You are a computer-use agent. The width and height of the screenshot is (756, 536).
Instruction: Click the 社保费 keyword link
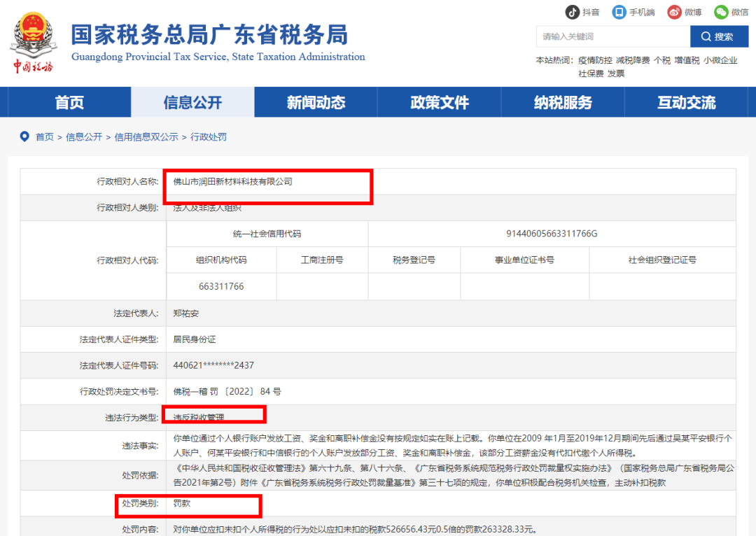[591, 73]
